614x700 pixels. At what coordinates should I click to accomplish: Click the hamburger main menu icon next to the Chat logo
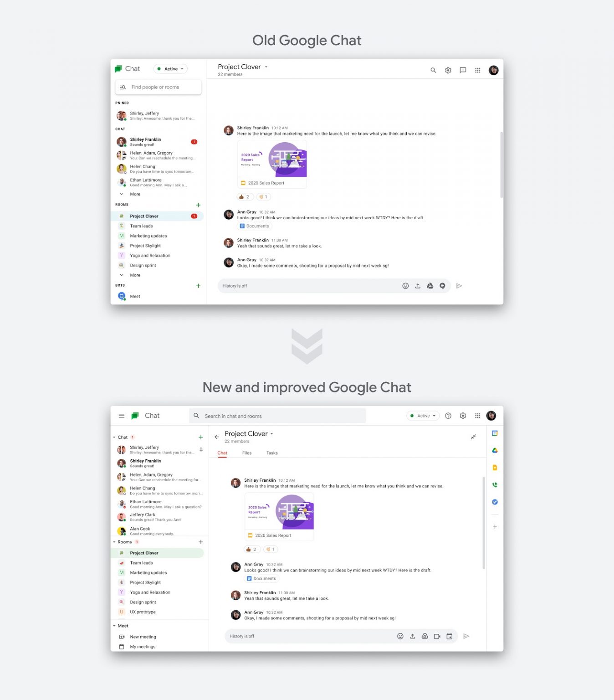click(122, 416)
